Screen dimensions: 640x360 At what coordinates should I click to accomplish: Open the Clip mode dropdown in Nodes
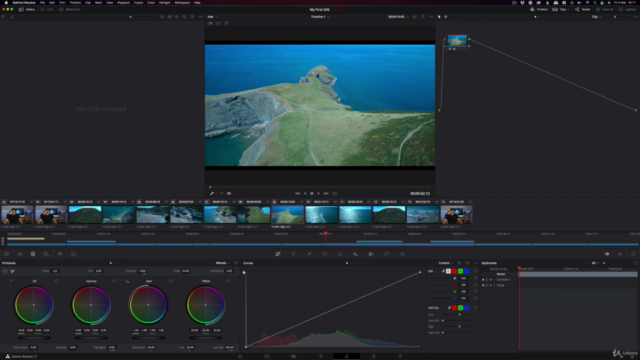[x=596, y=17]
